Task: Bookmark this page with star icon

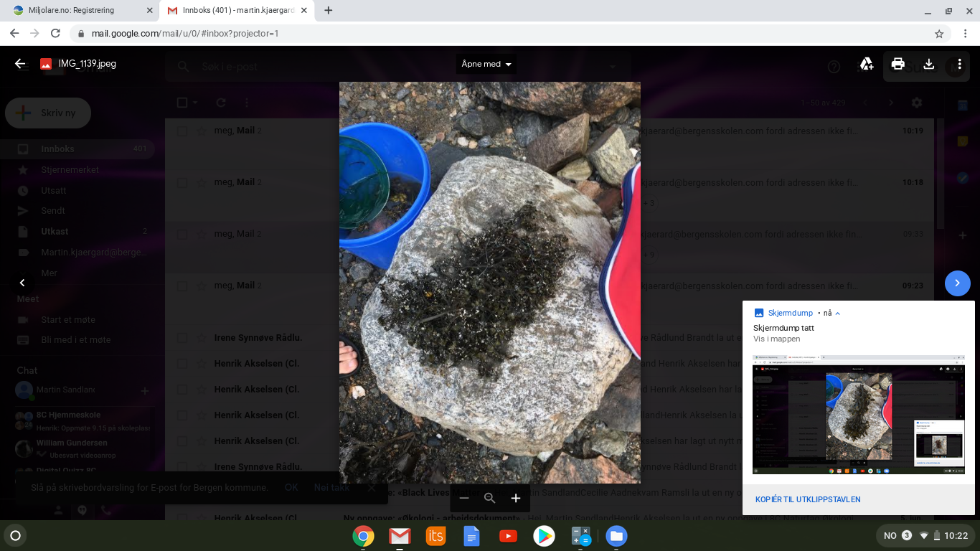Action: [x=939, y=34]
